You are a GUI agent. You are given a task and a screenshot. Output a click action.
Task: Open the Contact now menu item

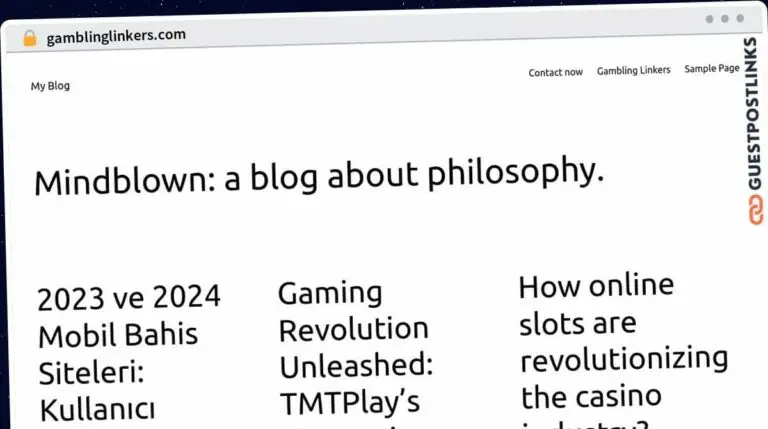[x=555, y=72]
